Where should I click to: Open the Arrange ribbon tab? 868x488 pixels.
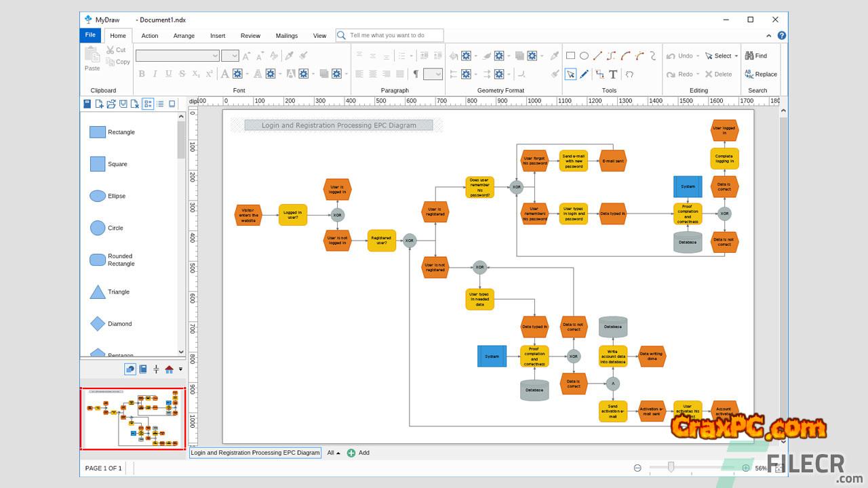184,36
